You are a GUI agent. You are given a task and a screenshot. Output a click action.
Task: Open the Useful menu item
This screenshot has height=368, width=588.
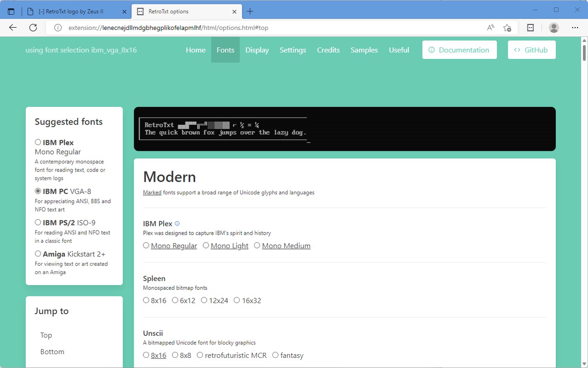399,50
